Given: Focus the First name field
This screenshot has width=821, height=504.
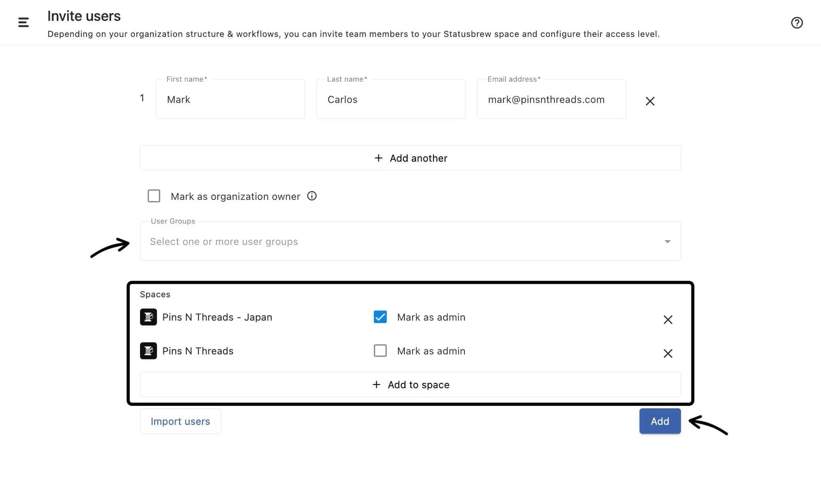Looking at the screenshot, I should (x=230, y=99).
